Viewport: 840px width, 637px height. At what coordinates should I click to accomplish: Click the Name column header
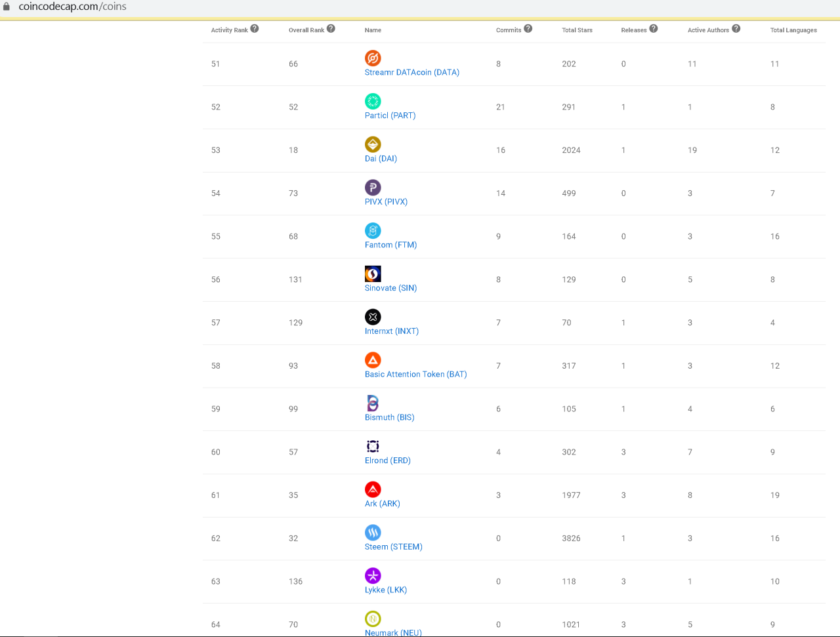pyautogui.click(x=373, y=30)
